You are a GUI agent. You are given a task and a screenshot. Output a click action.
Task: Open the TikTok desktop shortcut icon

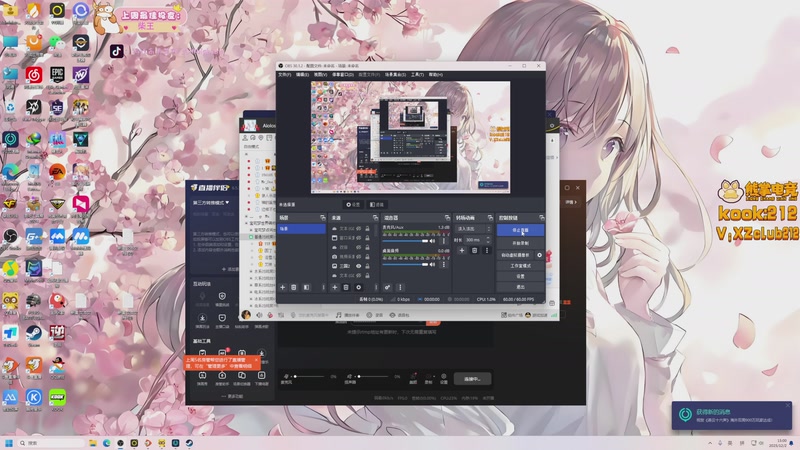(x=116, y=51)
